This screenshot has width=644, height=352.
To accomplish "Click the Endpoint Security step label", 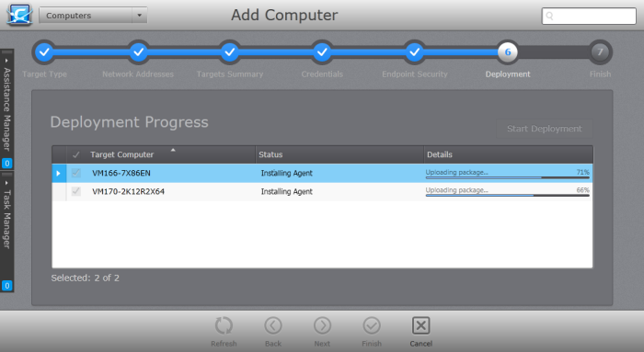I will click(415, 74).
